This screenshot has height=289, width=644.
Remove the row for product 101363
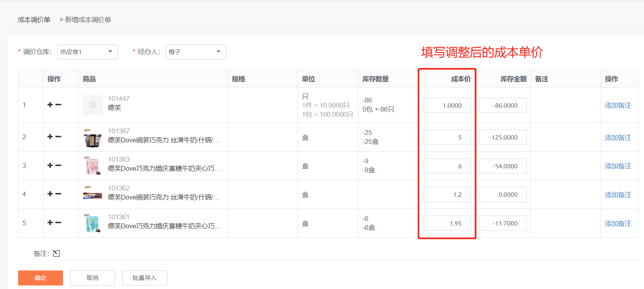(58, 166)
